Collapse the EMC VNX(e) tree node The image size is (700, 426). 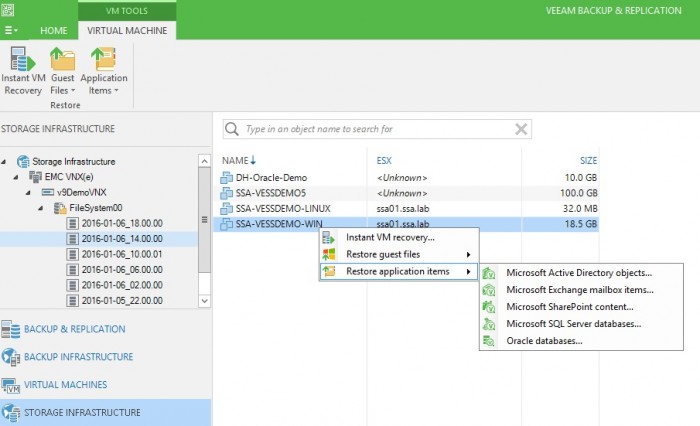[16, 177]
